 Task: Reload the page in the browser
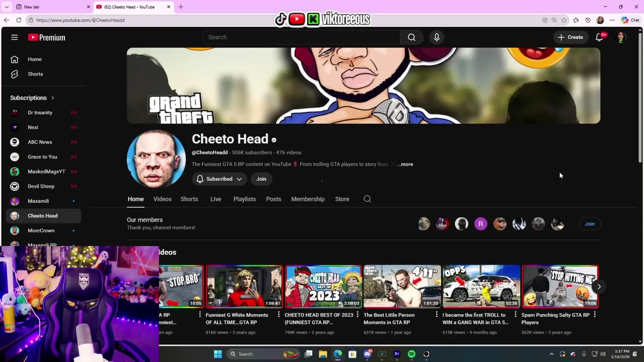coord(19,20)
